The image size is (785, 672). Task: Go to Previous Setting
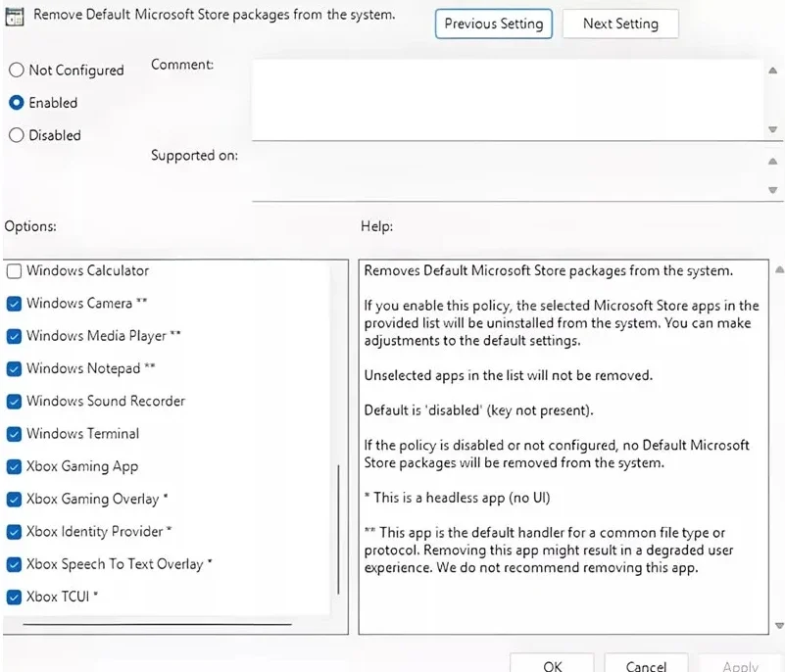point(494,24)
